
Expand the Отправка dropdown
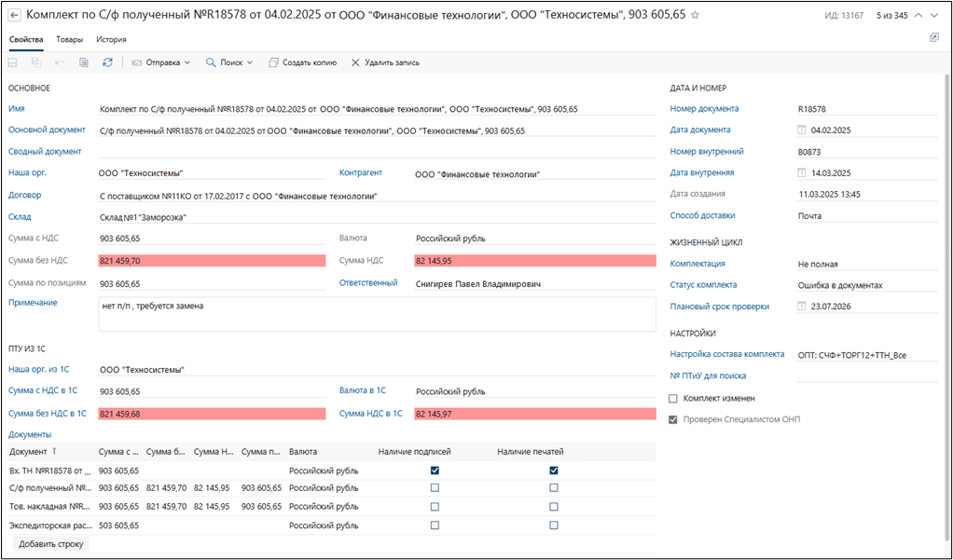pos(161,62)
